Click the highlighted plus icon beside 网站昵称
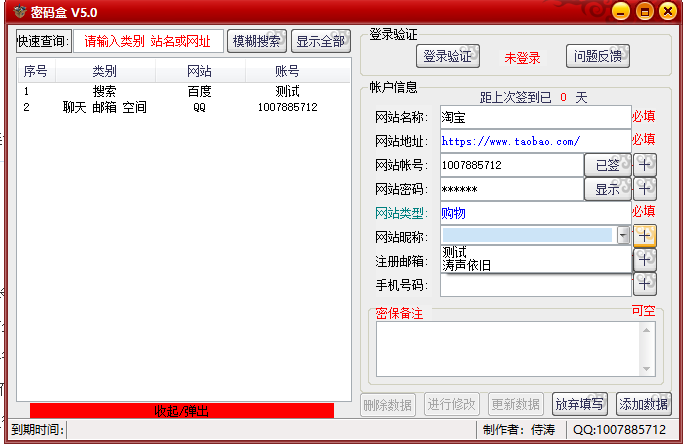 645,236
